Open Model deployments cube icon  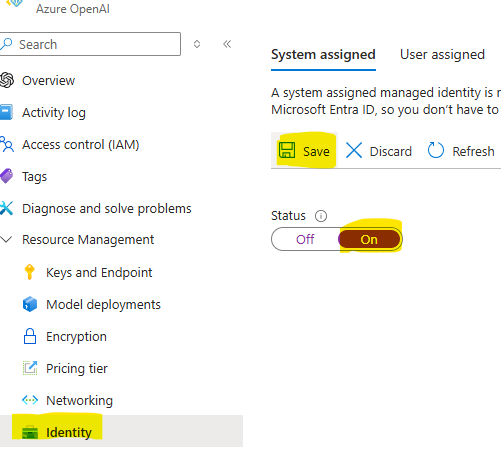click(30, 304)
